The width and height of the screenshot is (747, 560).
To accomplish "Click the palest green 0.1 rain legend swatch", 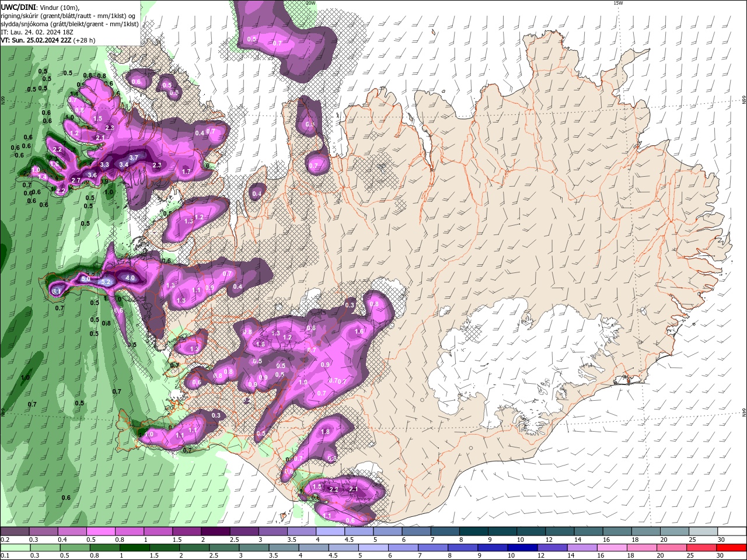I will click(15, 548).
